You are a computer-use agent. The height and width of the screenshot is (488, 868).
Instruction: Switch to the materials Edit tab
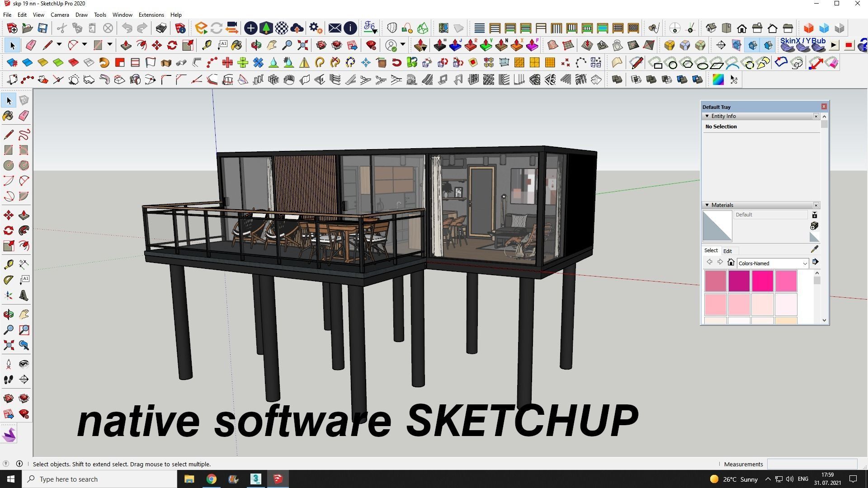[x=727, y=251]
